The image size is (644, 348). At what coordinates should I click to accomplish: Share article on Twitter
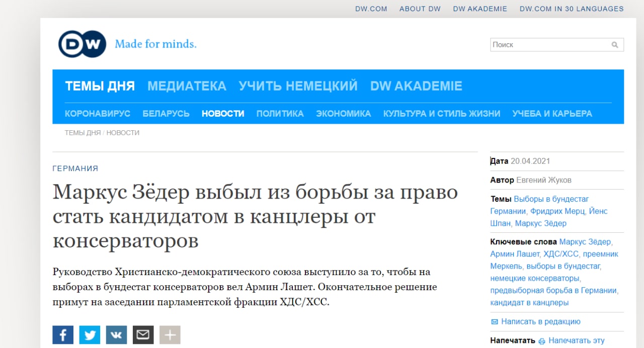click(90, 335)
